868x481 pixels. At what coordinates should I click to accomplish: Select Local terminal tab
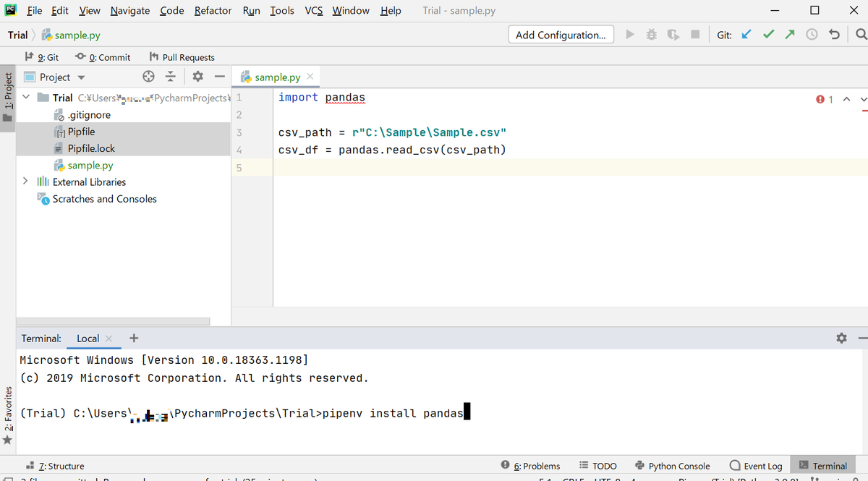(x=88, y=338)
